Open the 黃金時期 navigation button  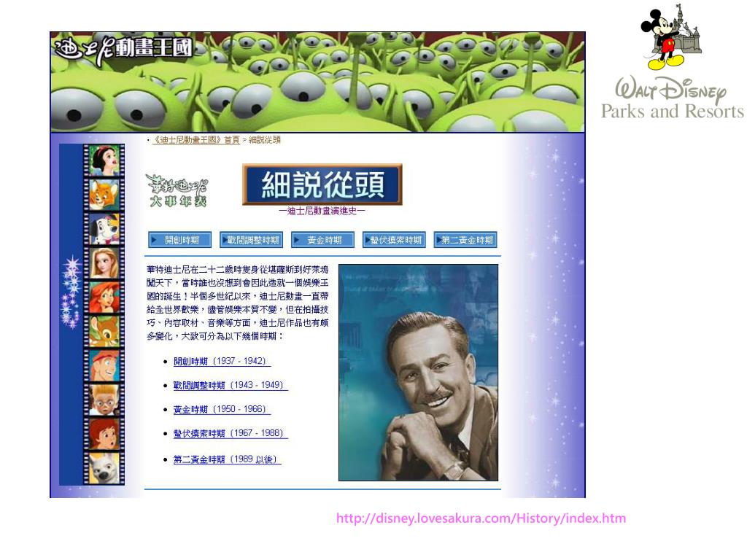pos(322,240)
